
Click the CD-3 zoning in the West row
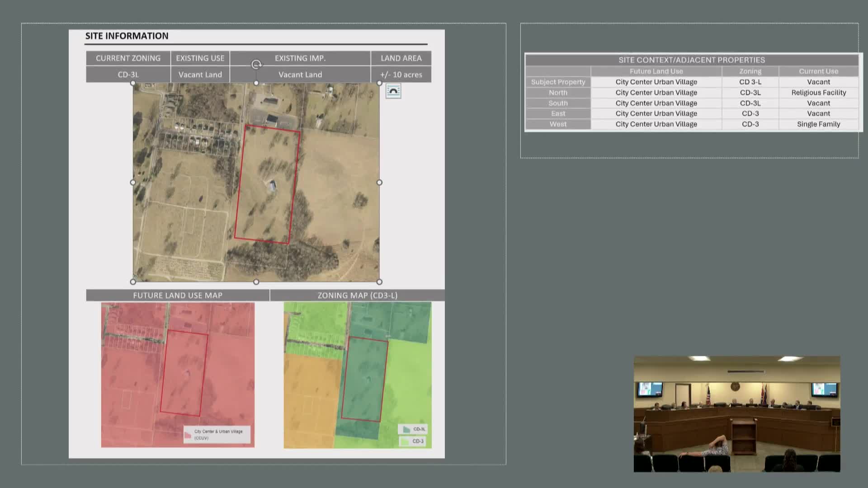750,124
